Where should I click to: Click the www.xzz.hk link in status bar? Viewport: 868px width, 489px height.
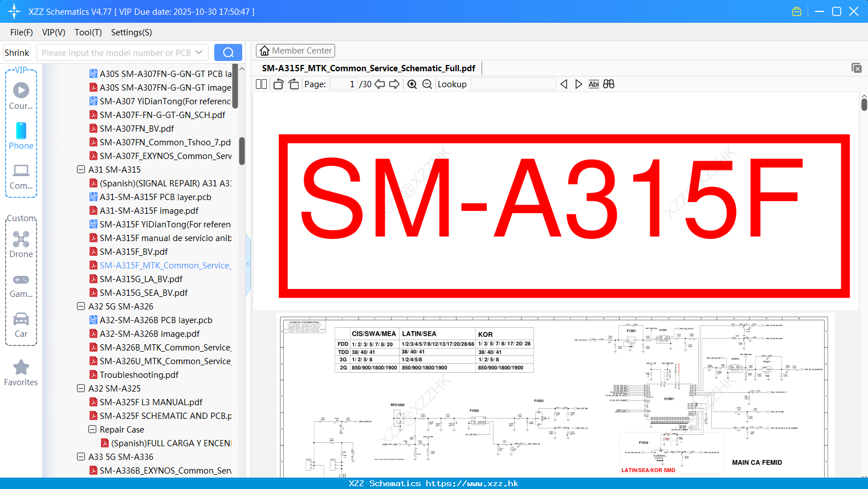click(472, 483)
